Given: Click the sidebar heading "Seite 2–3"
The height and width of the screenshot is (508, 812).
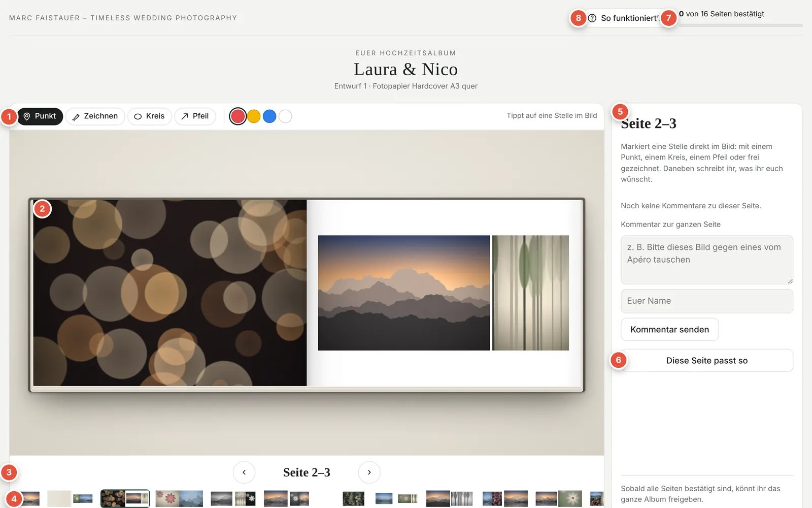Looking at the screenshot, I should pos(649,123).
